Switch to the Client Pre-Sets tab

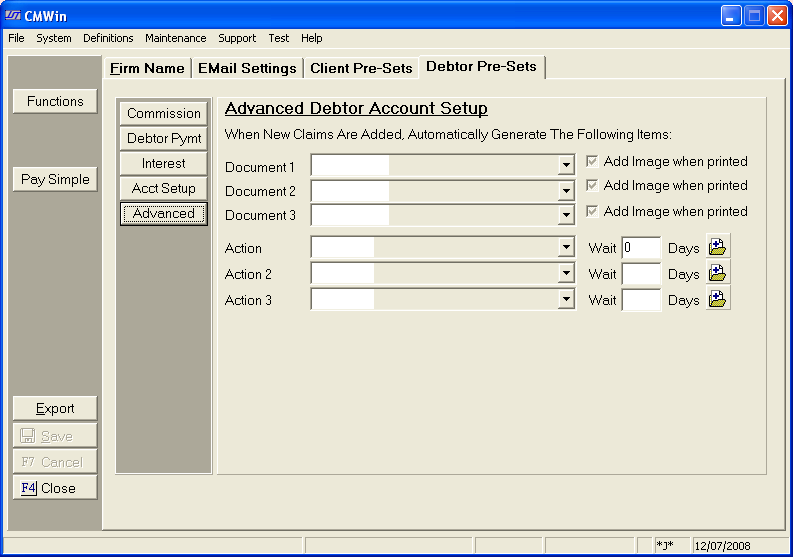(x=361, y=68)
